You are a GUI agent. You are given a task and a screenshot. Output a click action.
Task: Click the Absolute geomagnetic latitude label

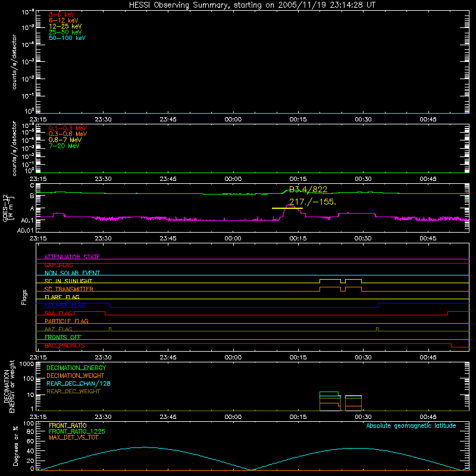click(411, 425)
